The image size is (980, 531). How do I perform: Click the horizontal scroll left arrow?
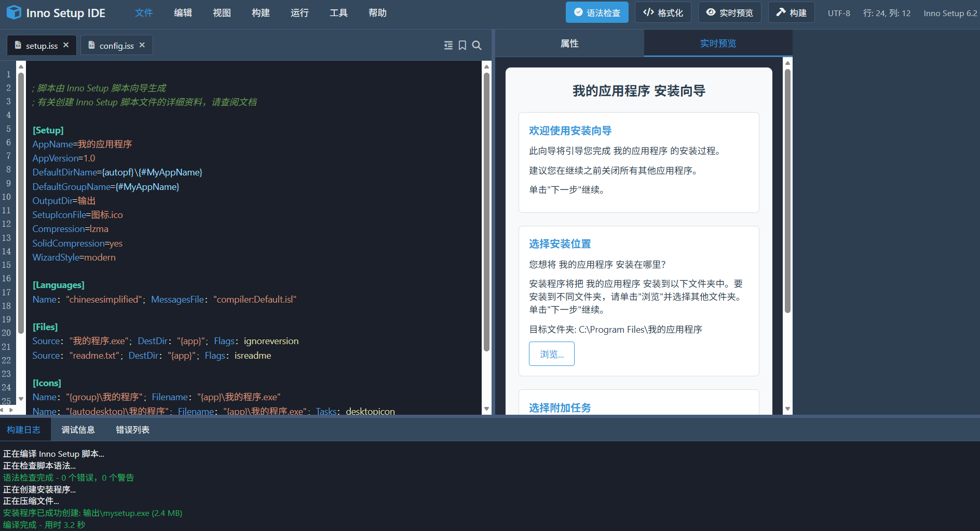coord(3,410)
